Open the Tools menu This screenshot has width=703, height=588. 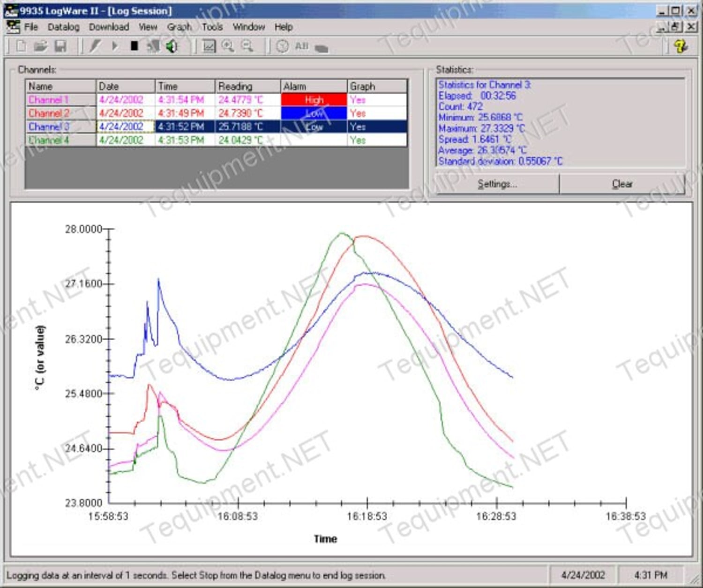(x=212, y=27)
